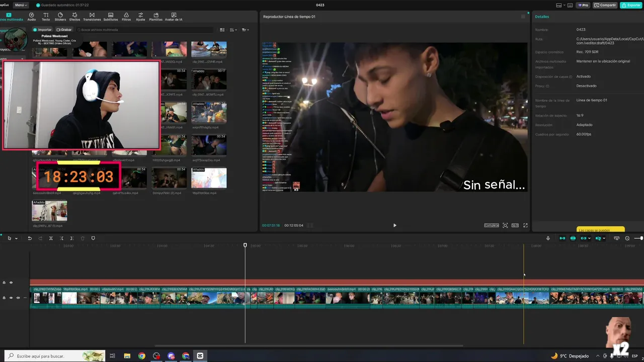Click the Compartir button
This screenshot has height=362, width=644.
point(605,5)
